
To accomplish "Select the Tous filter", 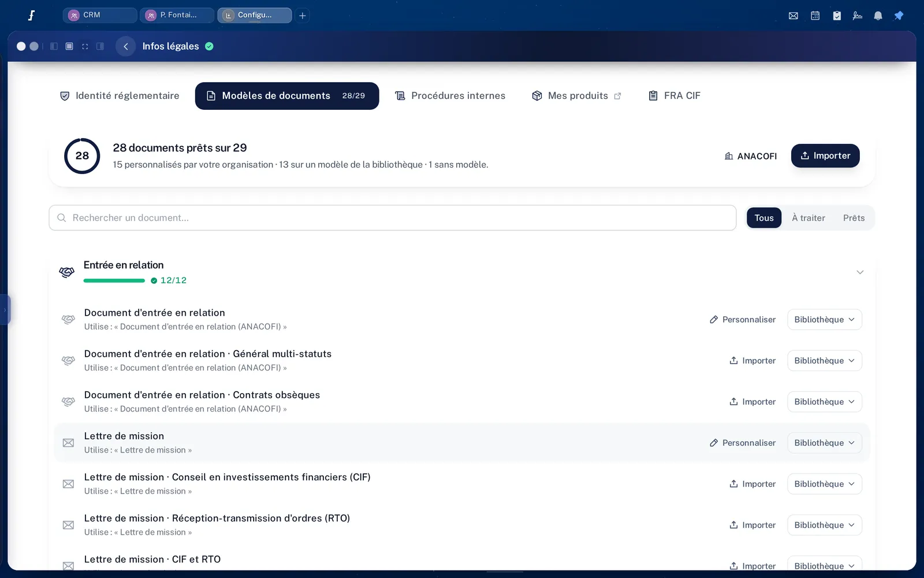I will [764, 218].
